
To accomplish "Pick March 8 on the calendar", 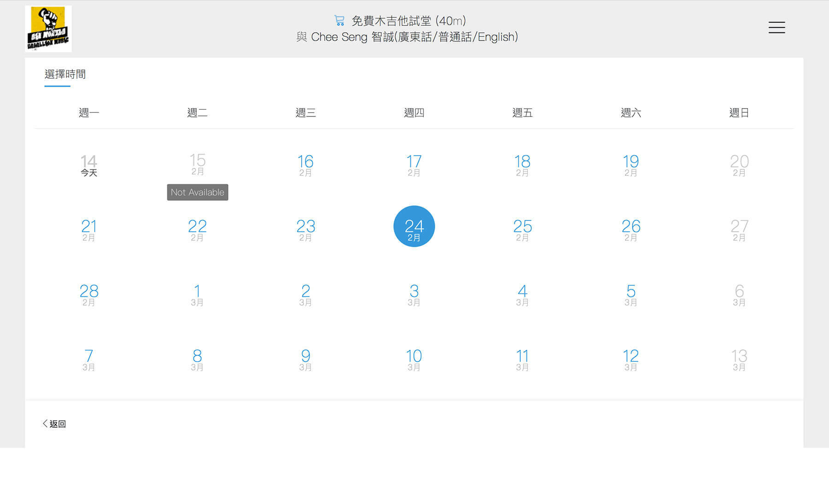I will click(197, 360).
